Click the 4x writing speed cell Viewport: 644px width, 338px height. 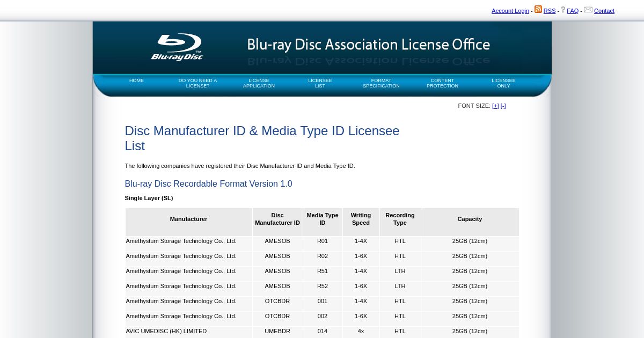[x=361, y=331]
